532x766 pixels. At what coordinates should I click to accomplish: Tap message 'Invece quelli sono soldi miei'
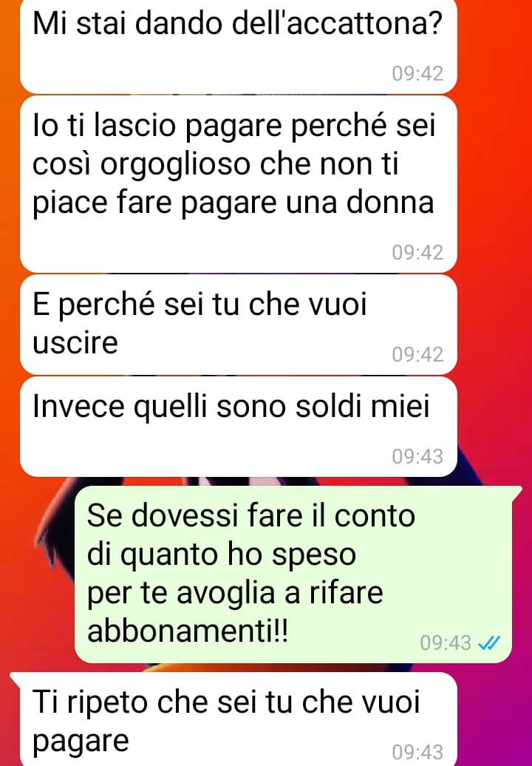[x=238, y=427]
